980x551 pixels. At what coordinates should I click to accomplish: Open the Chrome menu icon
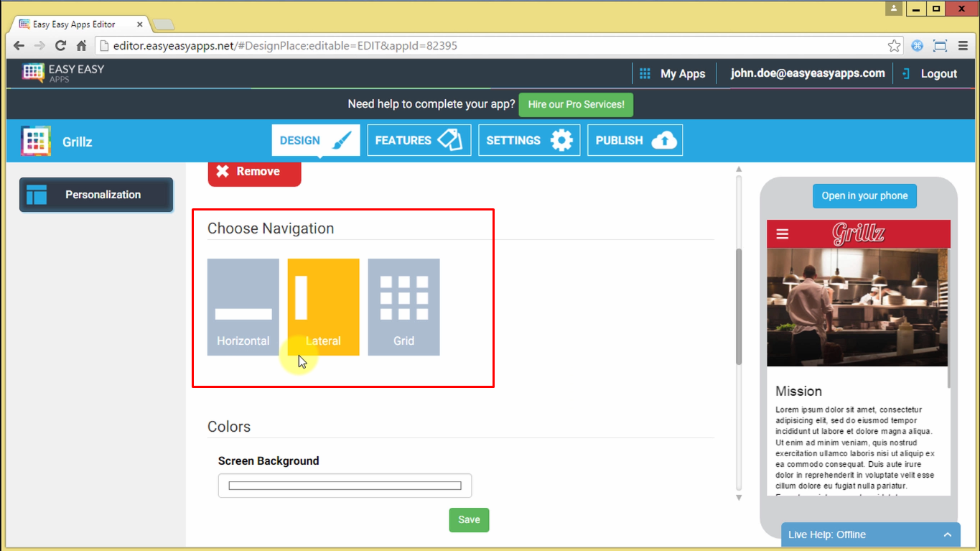[963, 46]
